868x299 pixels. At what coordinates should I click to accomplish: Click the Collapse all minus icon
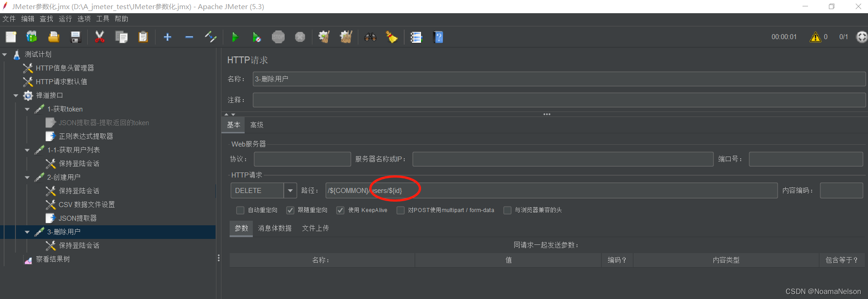click(x=189, y=37)
